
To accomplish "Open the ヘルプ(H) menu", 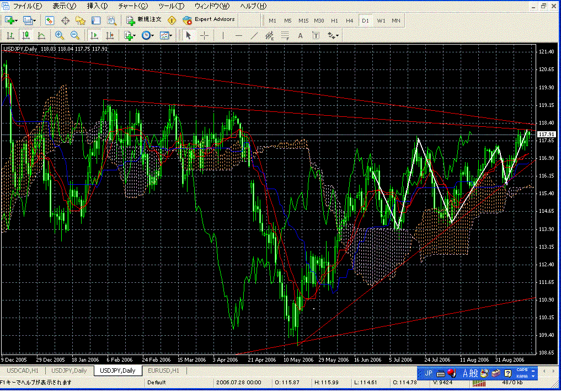I will (253, 6).
